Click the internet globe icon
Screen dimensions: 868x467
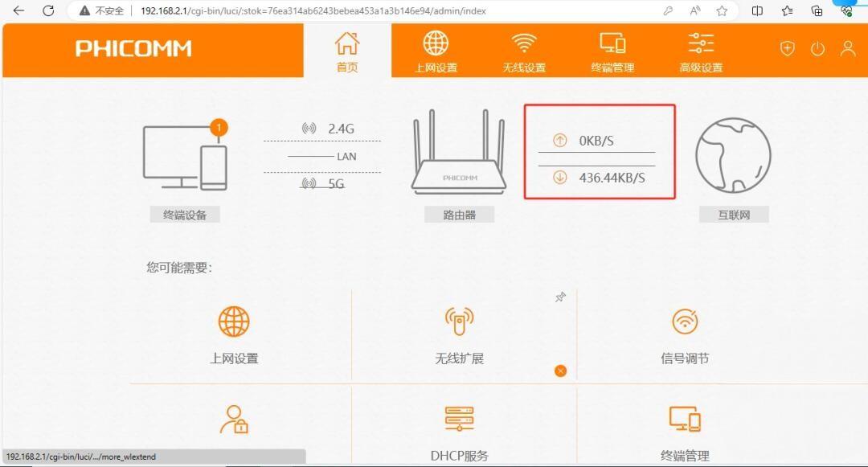pyautogui.click(x=733, y=155)
